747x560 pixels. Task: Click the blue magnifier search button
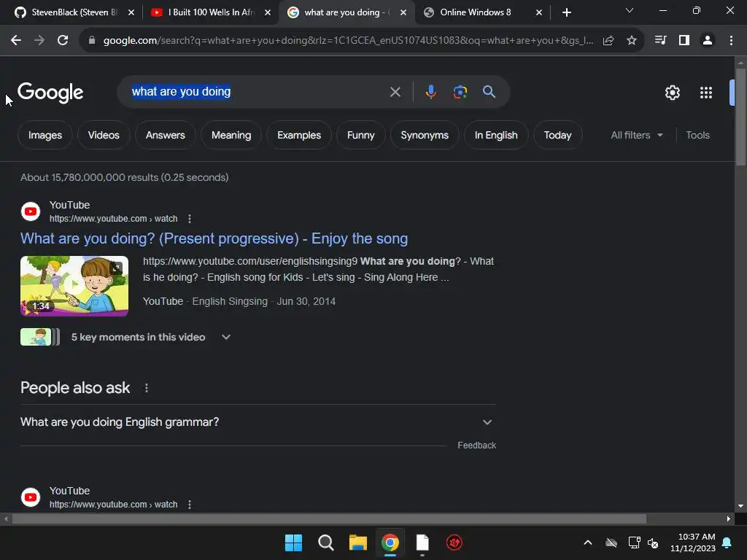coord(489,92)
